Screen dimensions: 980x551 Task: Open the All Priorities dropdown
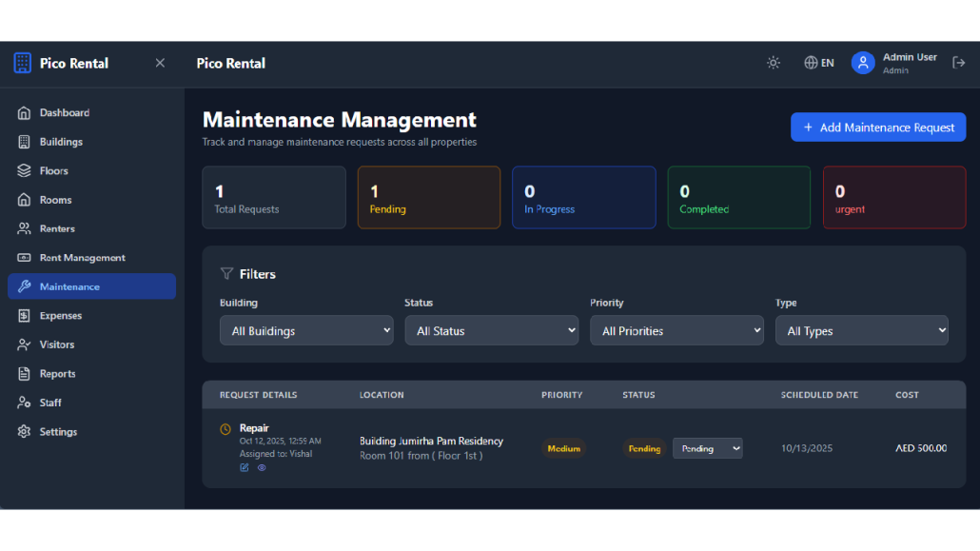click(676, 330)
